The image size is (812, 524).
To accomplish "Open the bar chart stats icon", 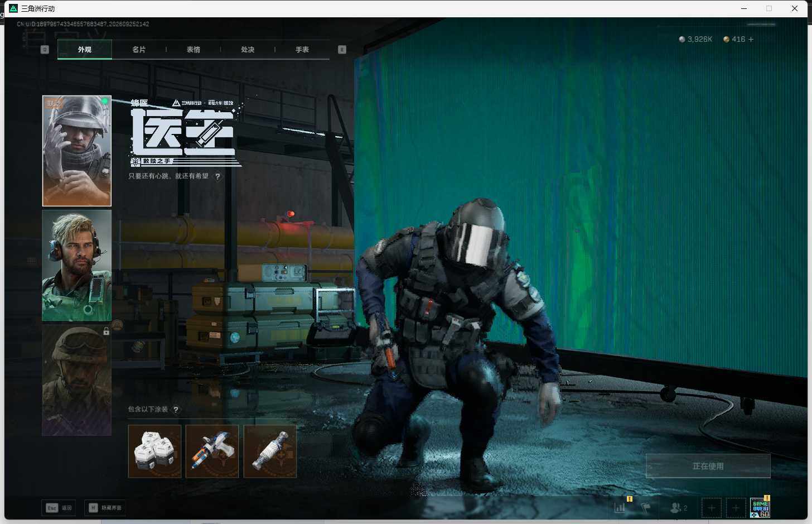I will pyautogui.click(x=620, y=508).
